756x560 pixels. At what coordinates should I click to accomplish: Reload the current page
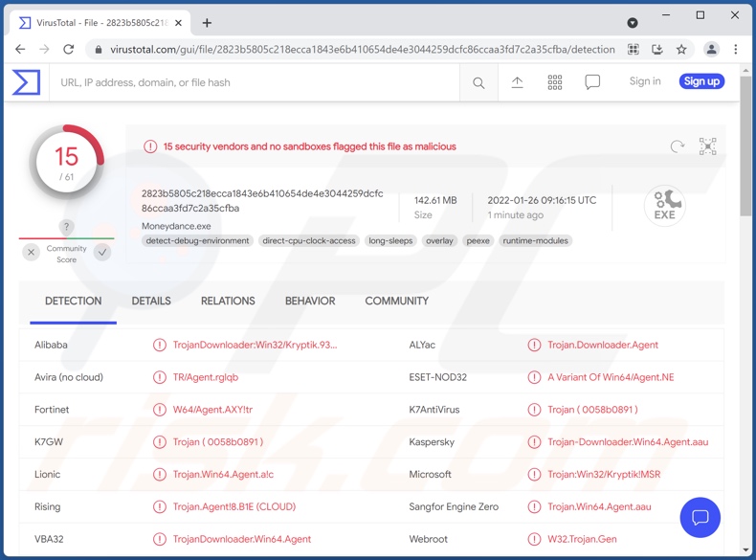(x=69, y=49)
